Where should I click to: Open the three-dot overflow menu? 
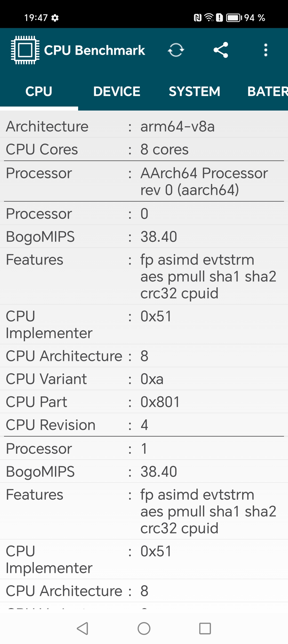[266, 50]
